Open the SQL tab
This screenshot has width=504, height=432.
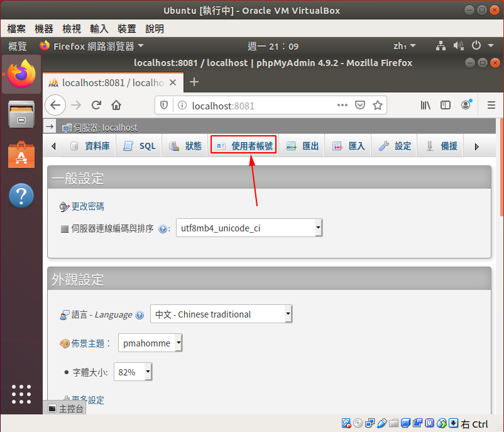[139, 146]
